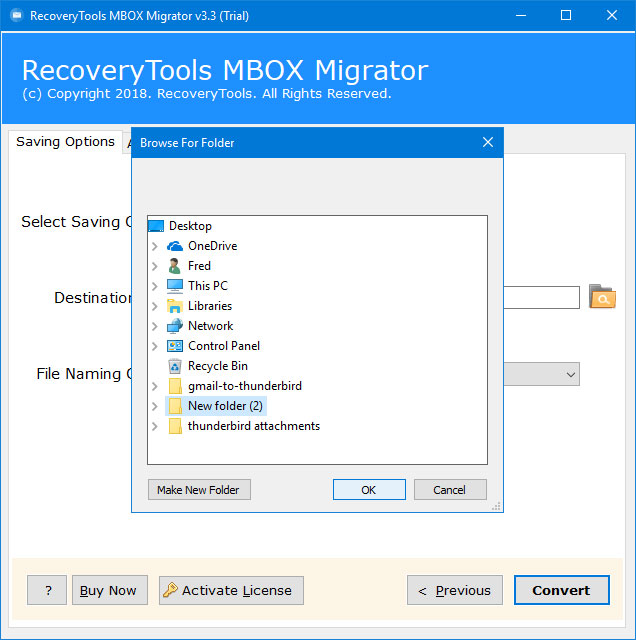The width and height of the screenshot is (636, 640).
Task: Click the Network globe icon
Action: point(175,326)
